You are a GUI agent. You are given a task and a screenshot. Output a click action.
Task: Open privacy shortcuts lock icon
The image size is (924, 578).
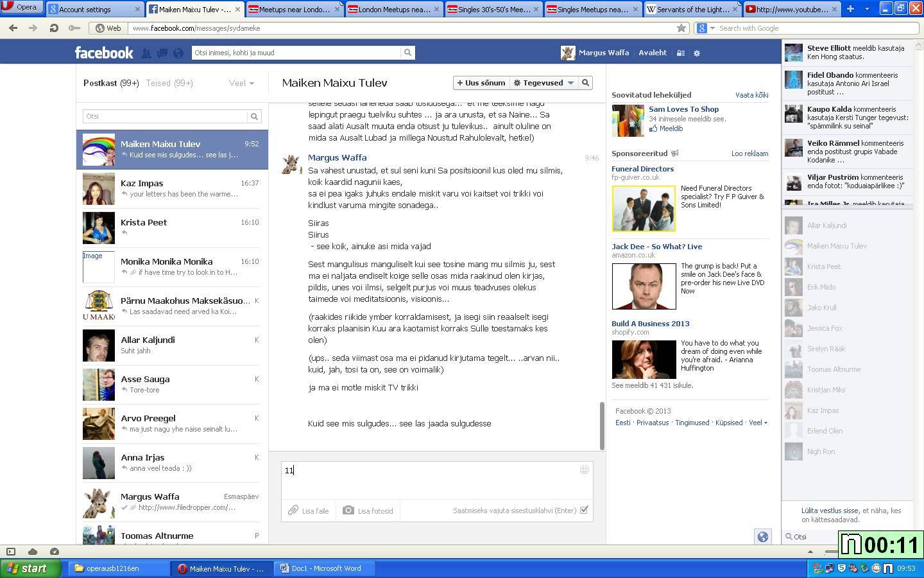(681, 53)
